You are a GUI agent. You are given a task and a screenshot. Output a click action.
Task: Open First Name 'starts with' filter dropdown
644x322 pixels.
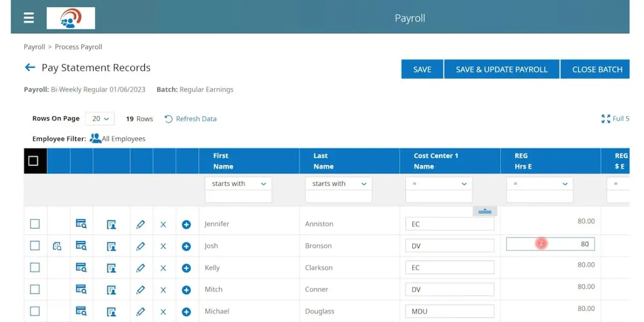click(238, 184)
